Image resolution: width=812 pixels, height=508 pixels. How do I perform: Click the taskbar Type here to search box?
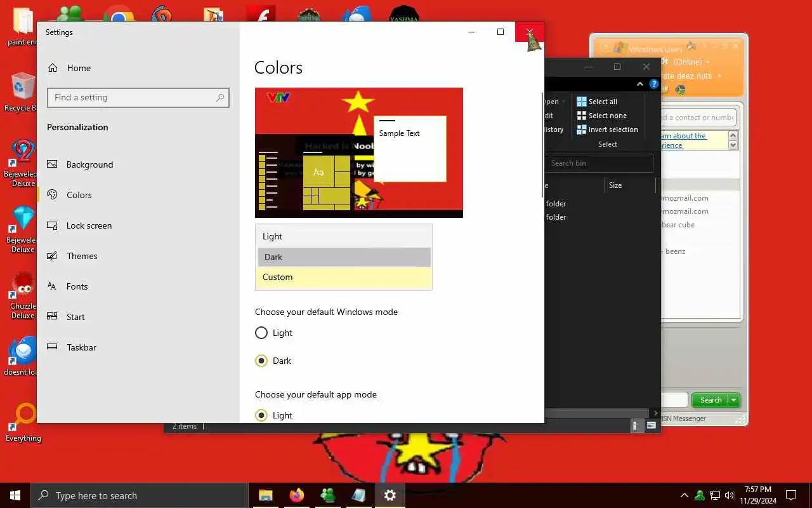140,495
